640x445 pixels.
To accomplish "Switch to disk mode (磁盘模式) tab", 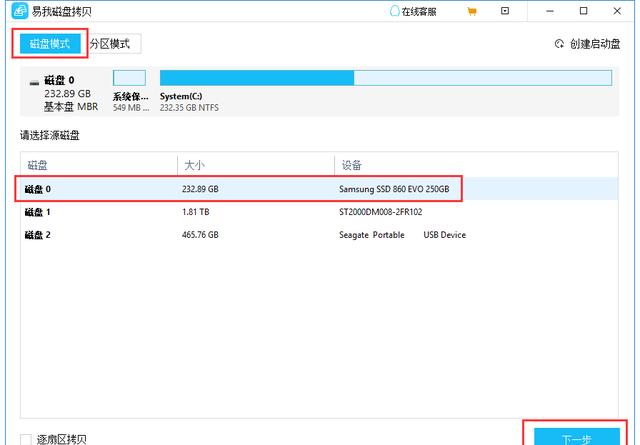I will (x=48, y=44).
